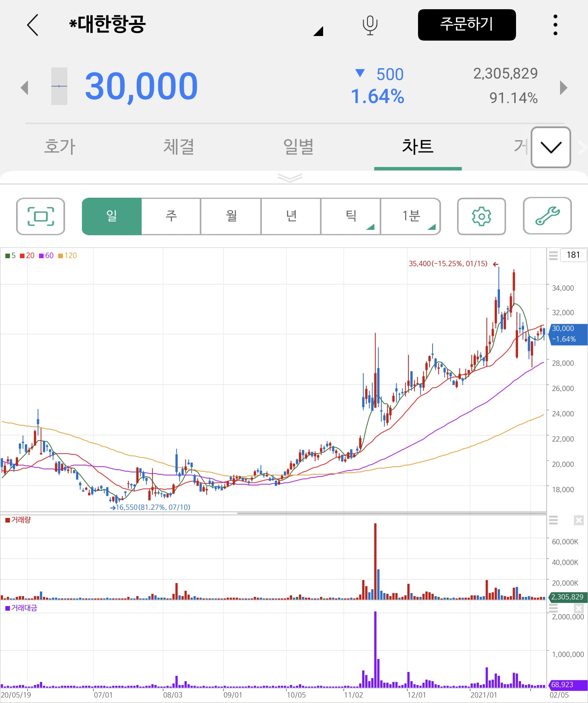
Task: Select the 년 yearly period
Action: 291,216
